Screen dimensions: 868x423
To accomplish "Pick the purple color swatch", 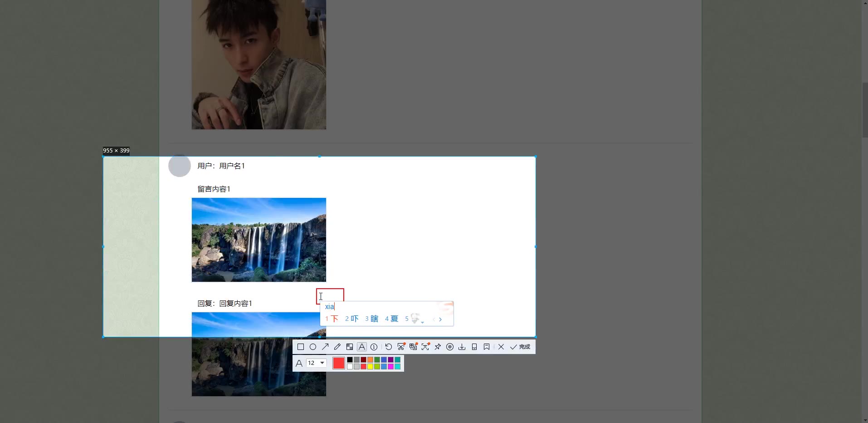I will (391, 360).
